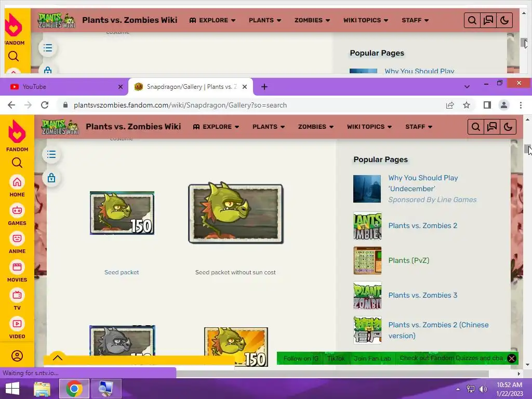Image resolution: width=532 pixels, height=399 pixels.
Task: Reload the page with refresh icon
Action: pyautogui.click(x=45, y=105)
